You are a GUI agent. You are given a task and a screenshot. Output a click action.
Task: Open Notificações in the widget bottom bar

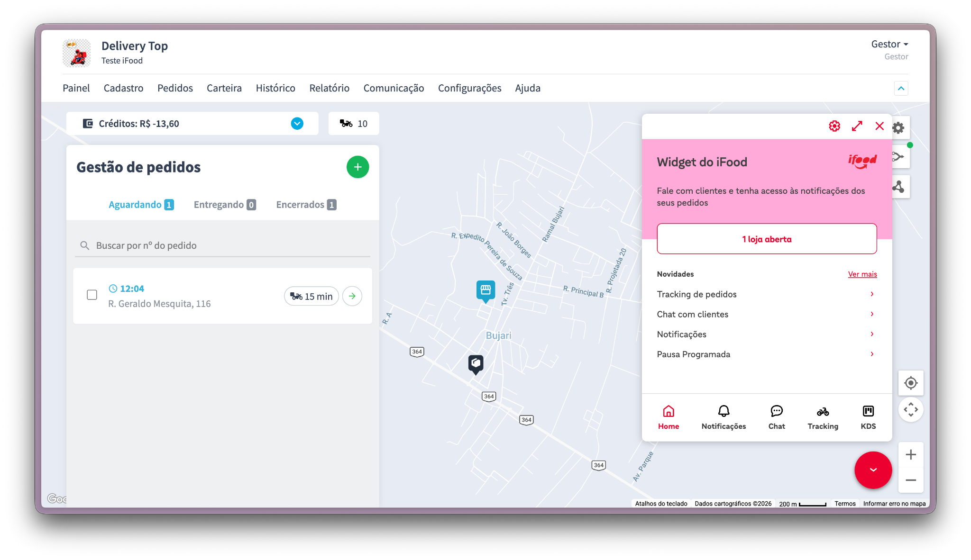pos(723,417)
